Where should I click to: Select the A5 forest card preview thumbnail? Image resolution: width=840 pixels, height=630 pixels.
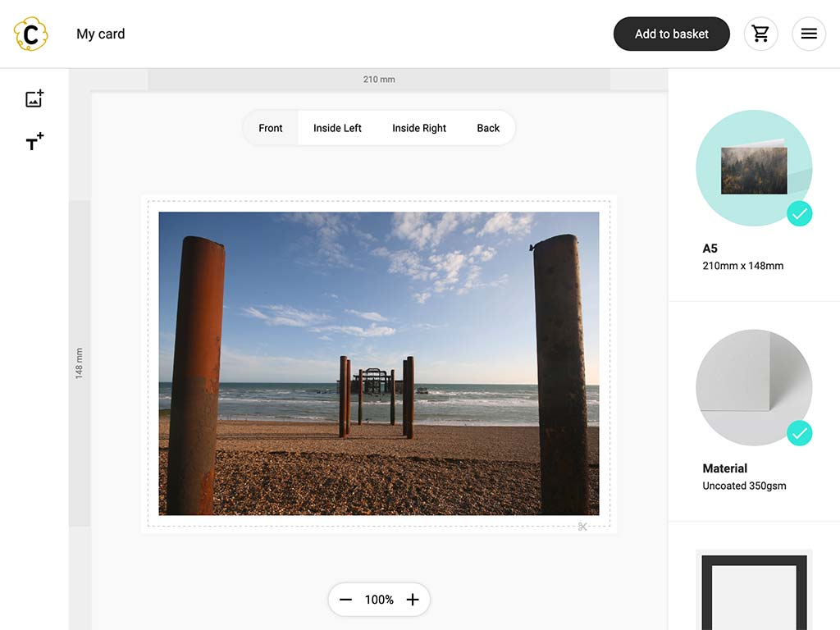[754, 167]
